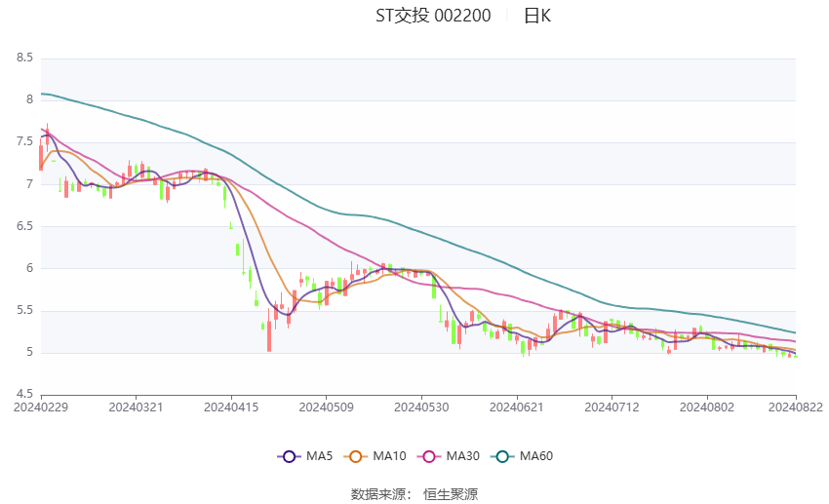Screen dimensions: 829x504
Task: Select the 20240415 date on the x-axis
Action: [231, 407]
